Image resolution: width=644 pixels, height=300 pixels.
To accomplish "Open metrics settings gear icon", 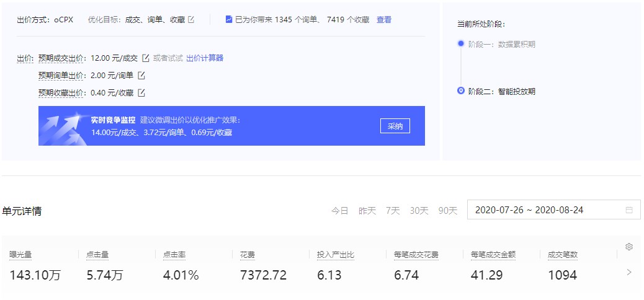I will pyautogui.click(x=629, y=247).
